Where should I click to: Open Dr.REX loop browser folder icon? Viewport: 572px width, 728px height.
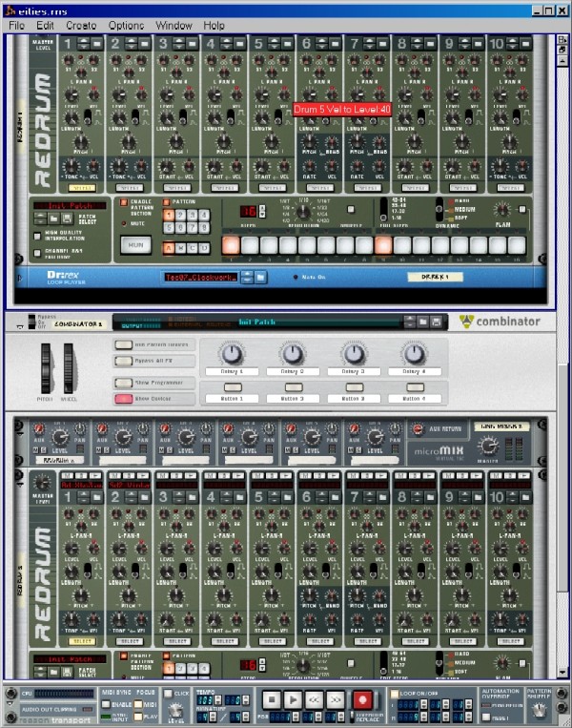click(x=260, y=278)
